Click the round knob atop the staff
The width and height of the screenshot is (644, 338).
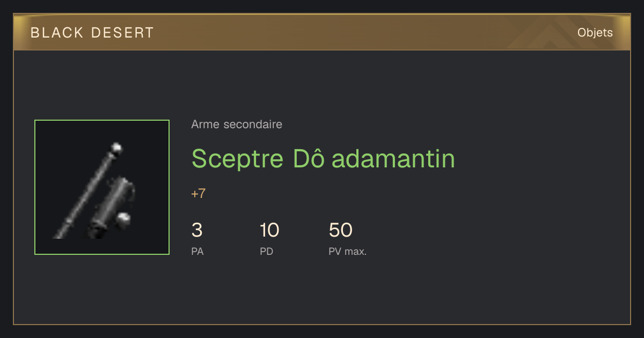pos(116,148)
